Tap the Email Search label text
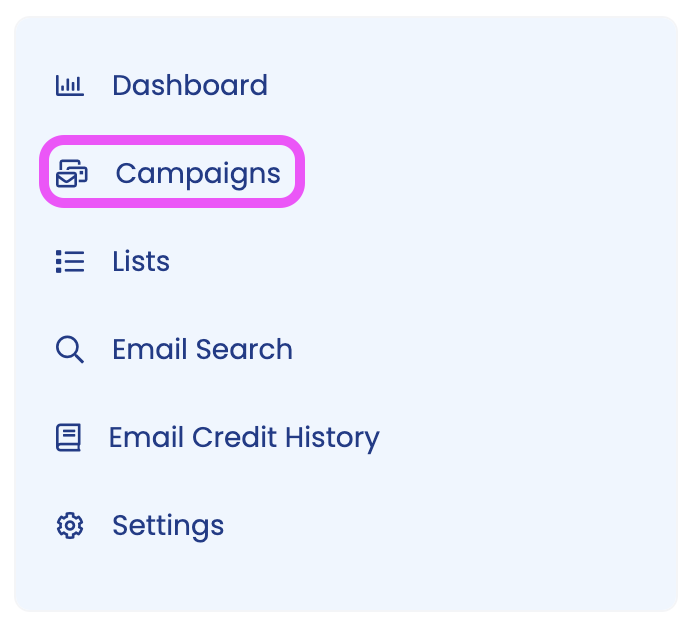 tap(202, 350)
